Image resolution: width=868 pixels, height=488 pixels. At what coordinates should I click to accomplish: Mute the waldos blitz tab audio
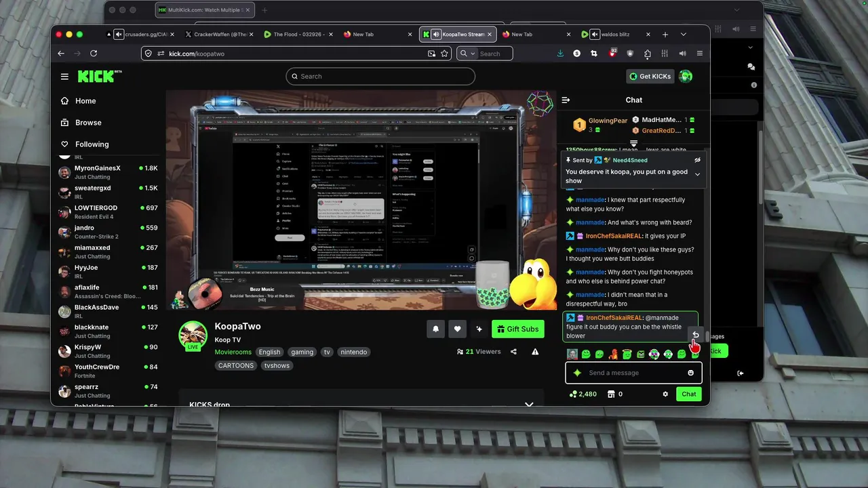point(594,35)
